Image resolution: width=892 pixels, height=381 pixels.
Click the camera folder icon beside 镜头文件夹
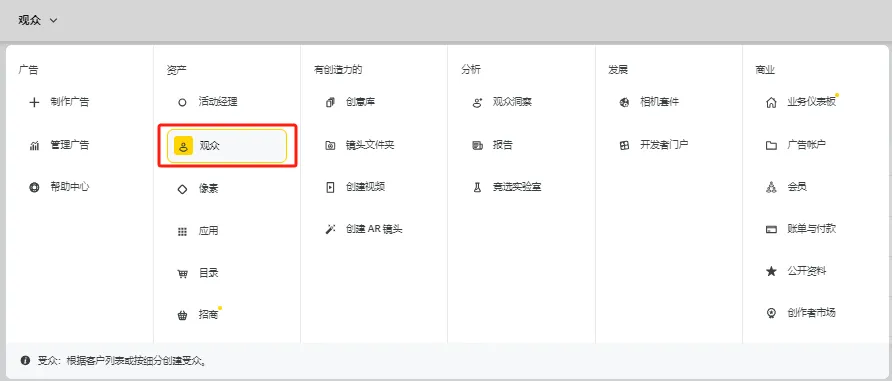tap(330, 146)
